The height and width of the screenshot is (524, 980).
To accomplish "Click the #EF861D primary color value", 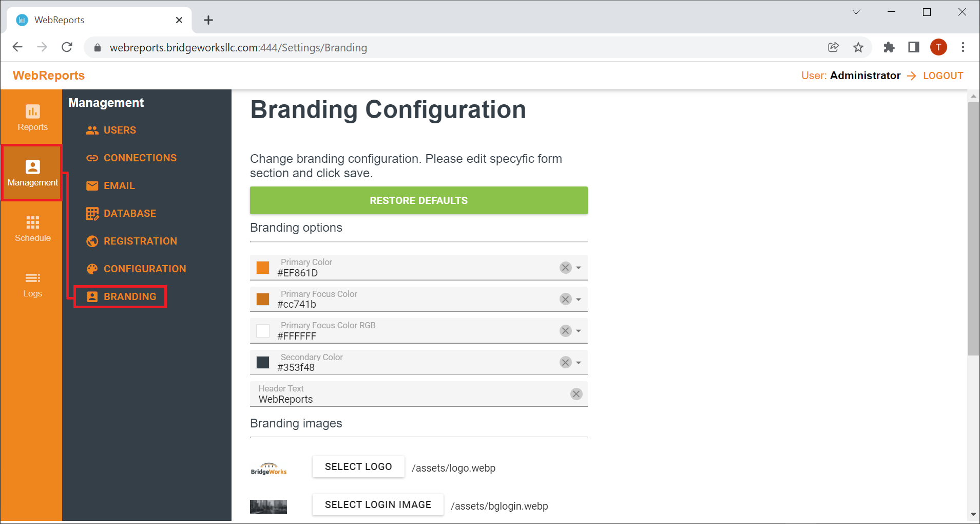I will pos(298,273).
